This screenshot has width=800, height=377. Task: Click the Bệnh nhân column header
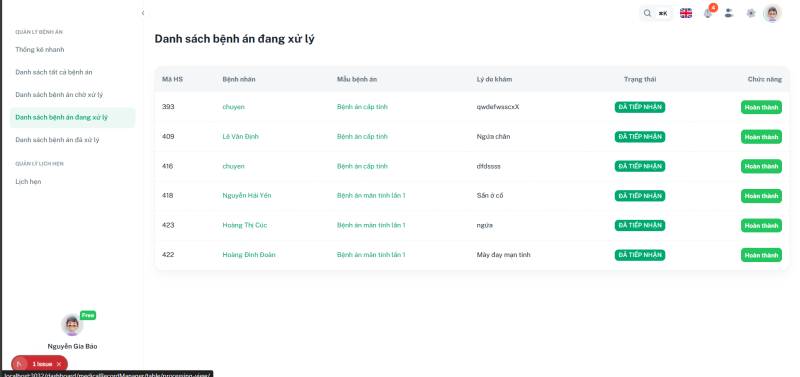pyautogui.click(x=239, y=79)
